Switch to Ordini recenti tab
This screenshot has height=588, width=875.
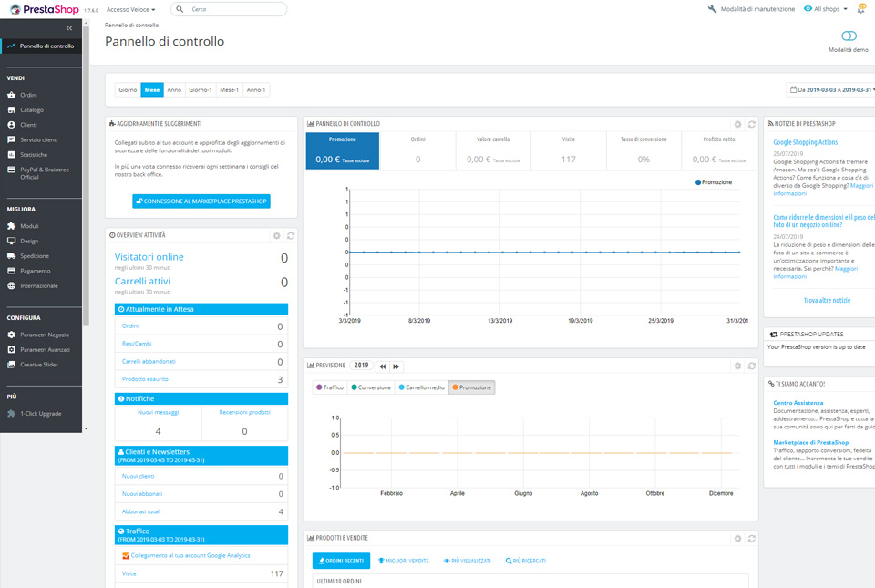(x=341, y=561)
